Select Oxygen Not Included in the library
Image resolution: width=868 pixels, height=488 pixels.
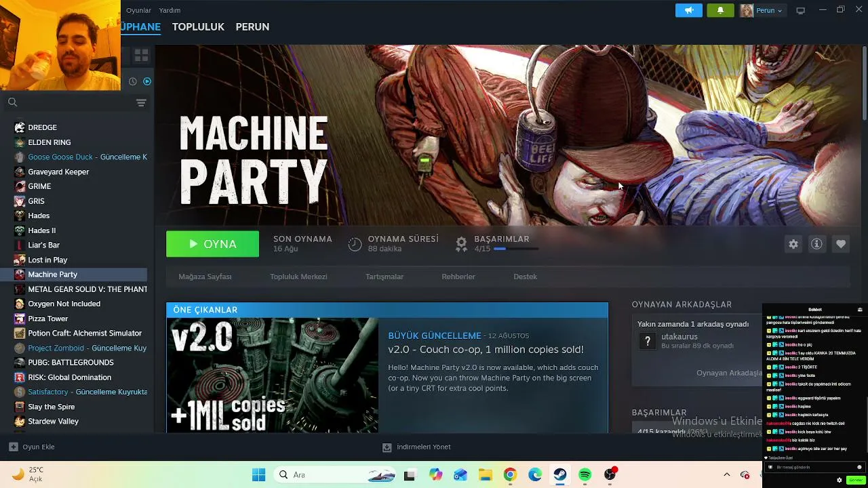[64, 304]
